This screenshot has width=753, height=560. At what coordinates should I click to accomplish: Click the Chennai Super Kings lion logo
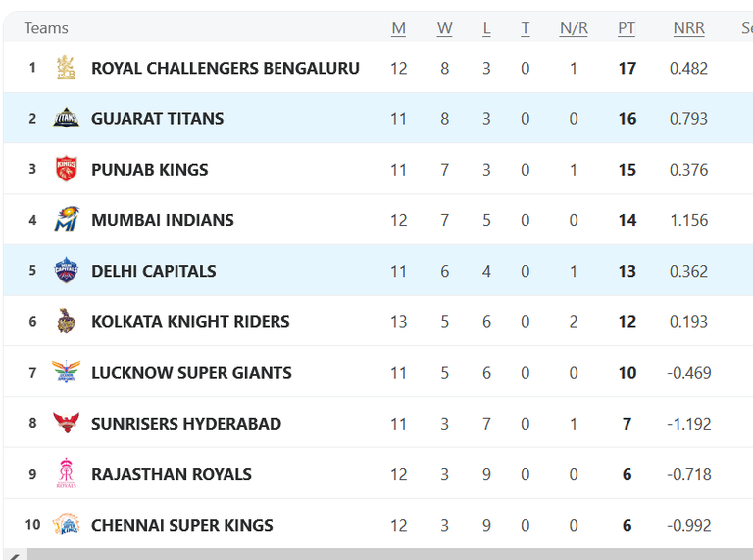(x=67, y=524)
